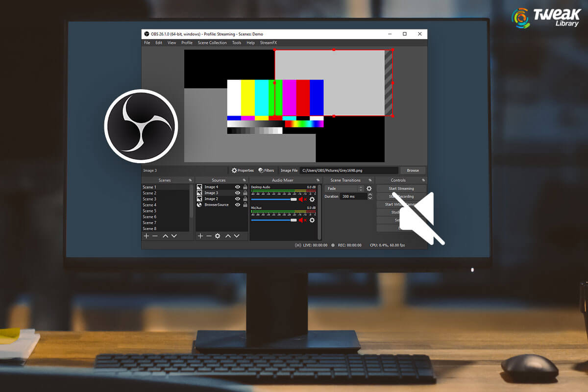This screenshot has width=588, height=392.
Task: Mute the Mic/Aux audio source
Action: coord(301,220)
